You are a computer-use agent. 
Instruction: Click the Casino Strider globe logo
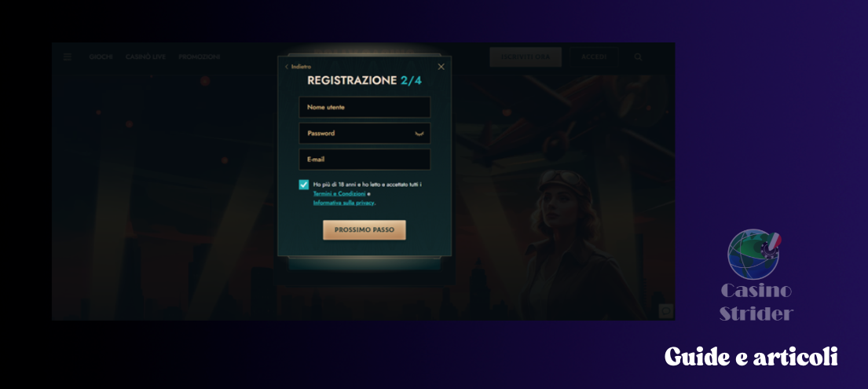754,254
